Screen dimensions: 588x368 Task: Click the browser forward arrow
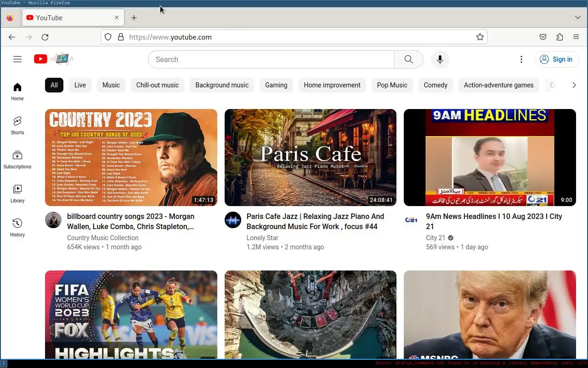coord(28,37)
